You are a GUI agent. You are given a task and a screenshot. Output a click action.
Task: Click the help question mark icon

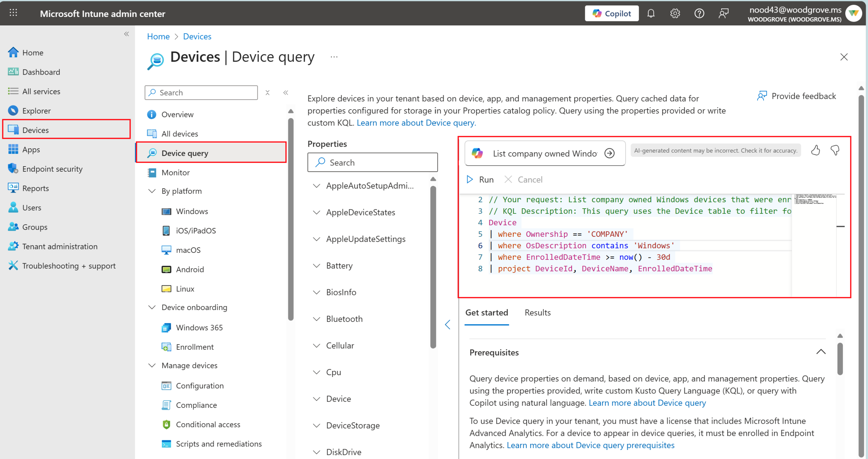(x=699, y=14)
